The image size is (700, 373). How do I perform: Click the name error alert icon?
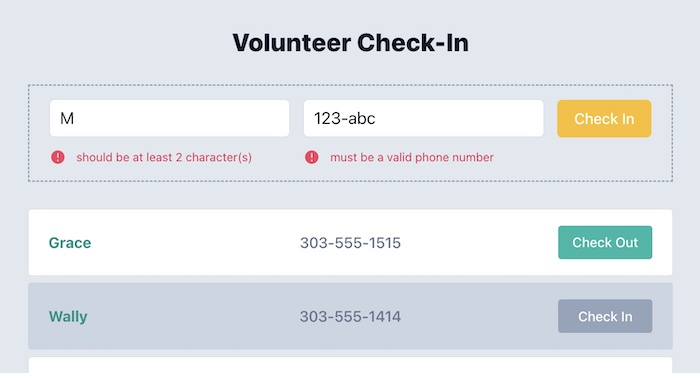point(58,157)
